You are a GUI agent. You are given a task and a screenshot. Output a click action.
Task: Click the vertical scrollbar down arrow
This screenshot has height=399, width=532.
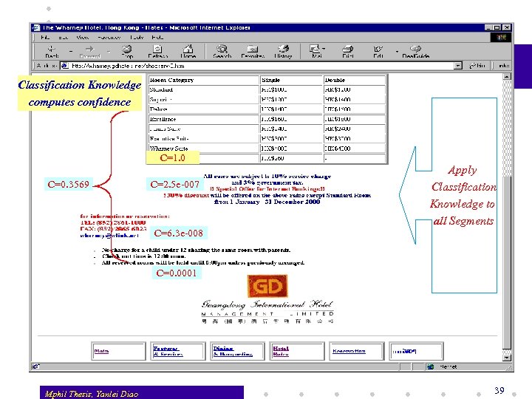pyautogui.click(x=507, y=358)
